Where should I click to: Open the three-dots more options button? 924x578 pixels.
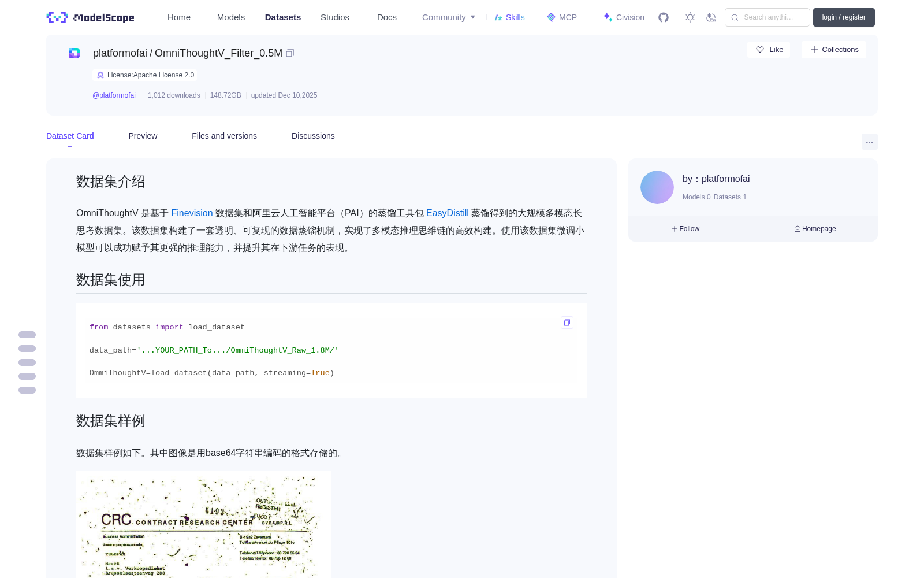pyautogui.click(x=869, y=142)
